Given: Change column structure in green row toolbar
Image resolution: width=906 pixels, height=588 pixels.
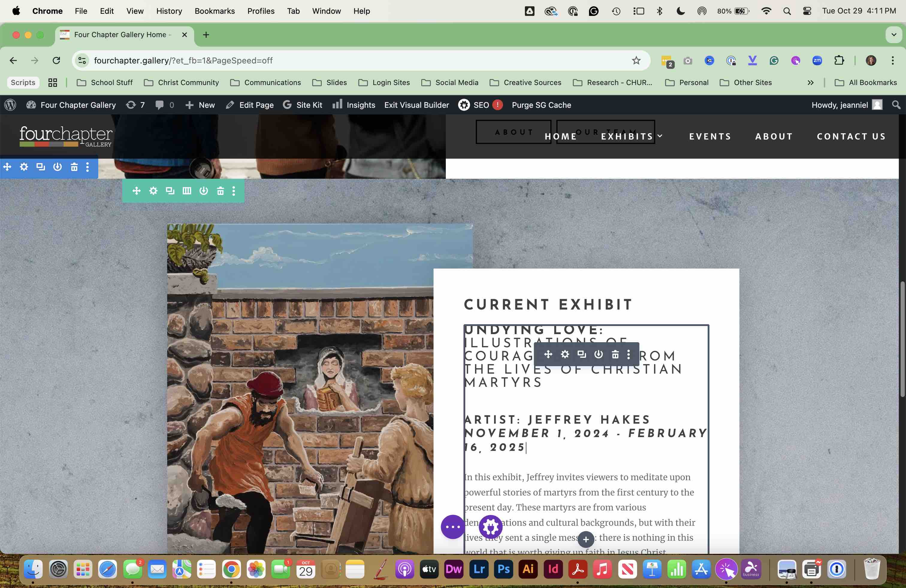Looking at the screenshot, I should tap(187, 190).
